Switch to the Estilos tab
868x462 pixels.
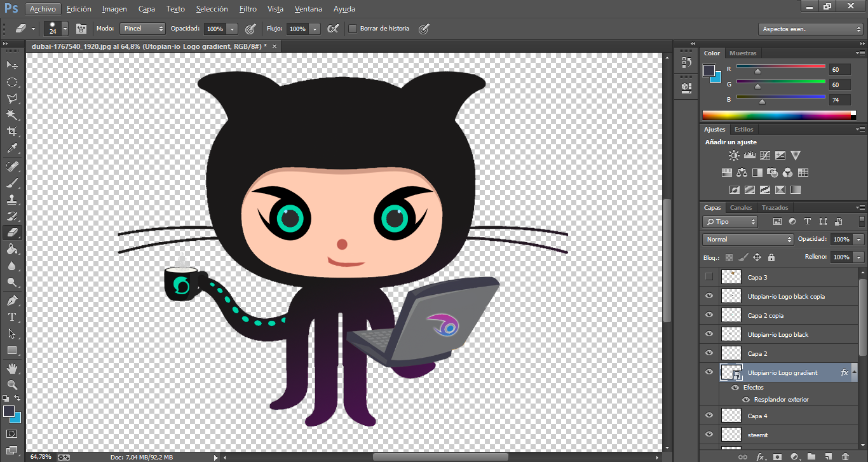click(x=744, y=130)
